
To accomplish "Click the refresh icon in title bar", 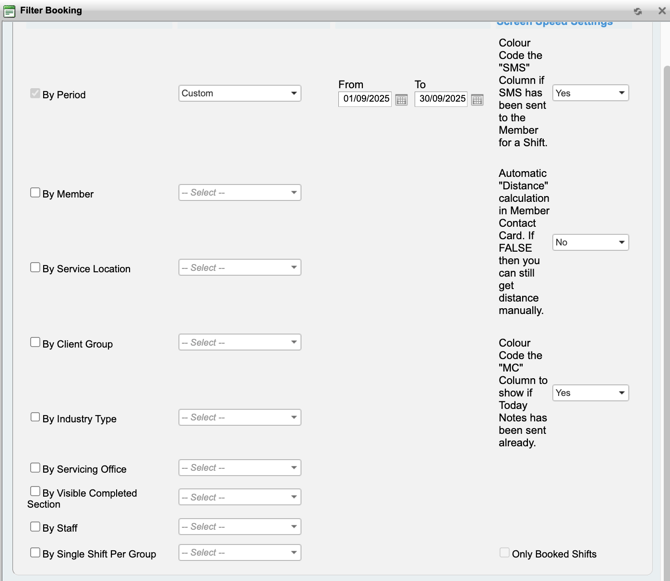I will coord(638,11).
